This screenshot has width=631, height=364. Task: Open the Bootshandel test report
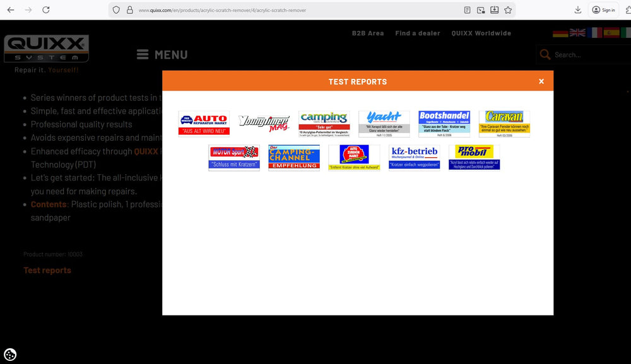pos(444,124)
